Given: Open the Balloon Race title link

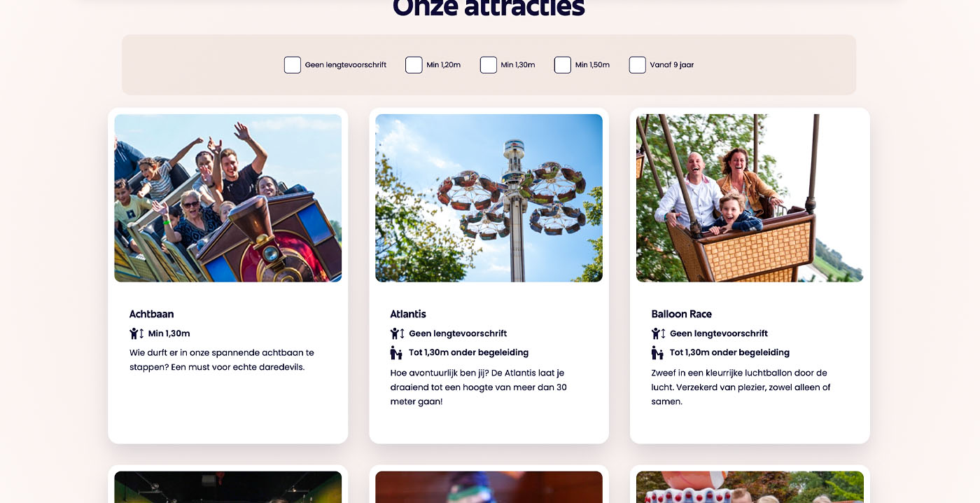Looking at the screenshot, I should click(681, 314).
